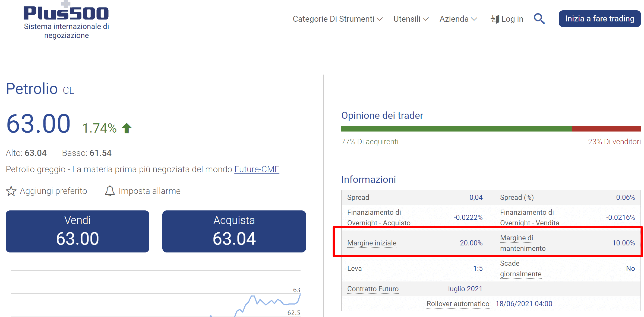Click the -0.0216% overnight sell value

(620, 217)
